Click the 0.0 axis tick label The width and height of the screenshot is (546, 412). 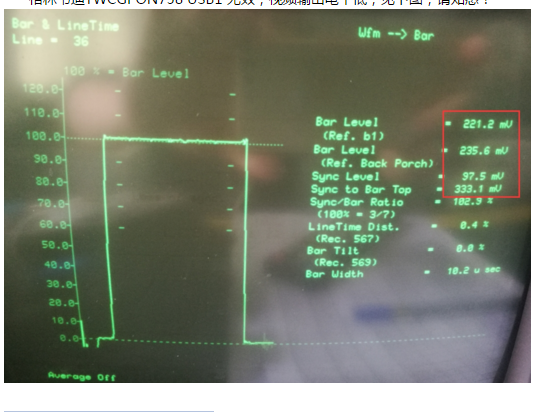coord(70,338)
